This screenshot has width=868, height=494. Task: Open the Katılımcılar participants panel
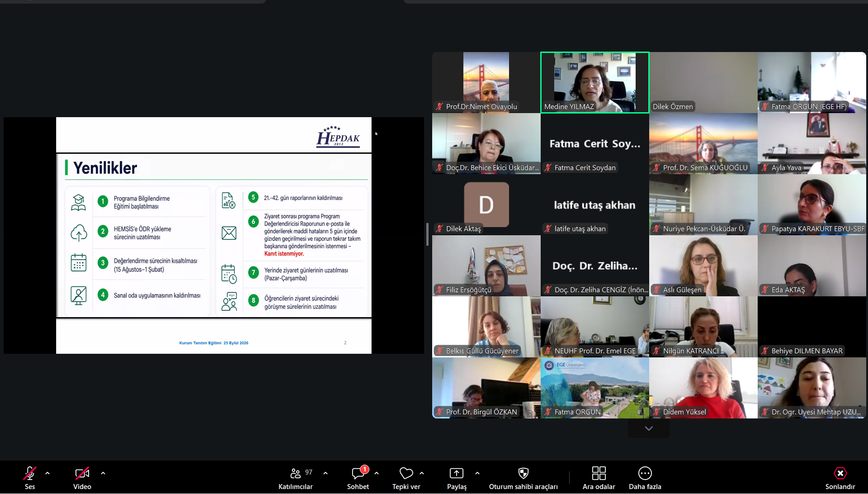tap(296, 478)
